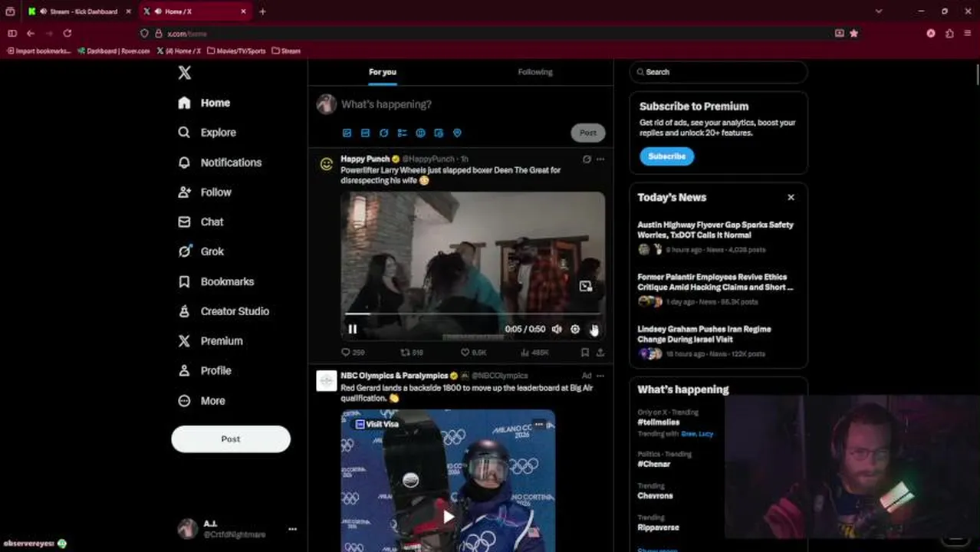The image size is (980, 552).
Task: Bookmark the Happy Punch post
Action: 585,353
